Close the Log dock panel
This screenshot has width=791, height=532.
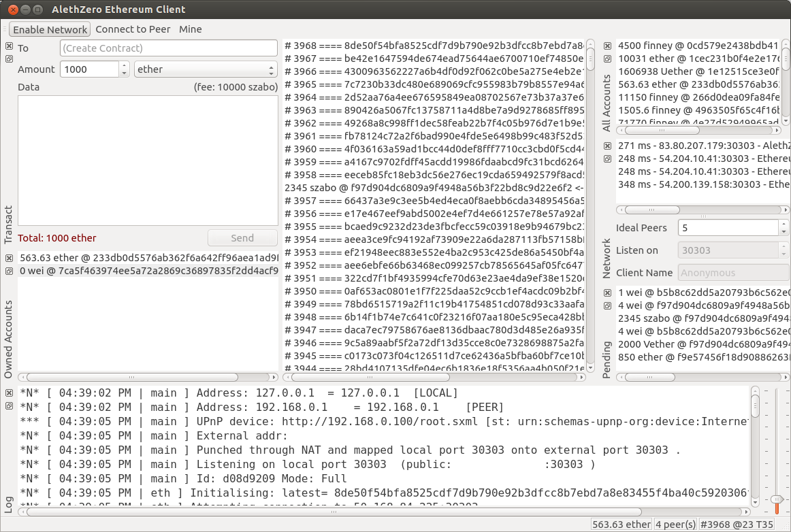[x=9, y=393]
